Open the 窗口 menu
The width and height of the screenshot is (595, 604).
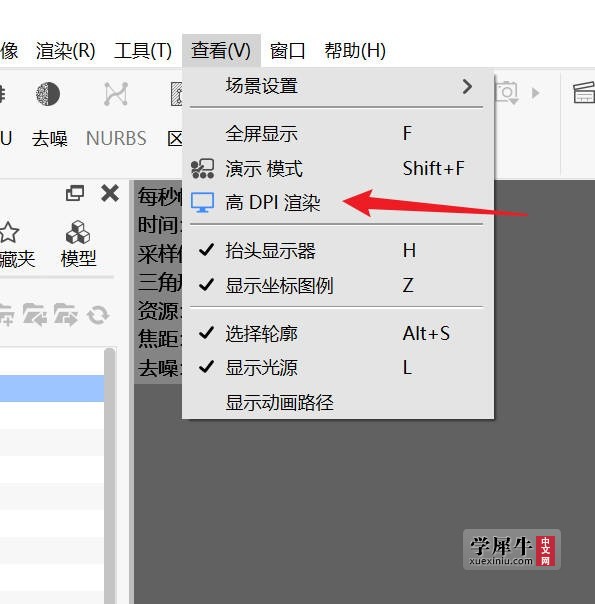tap(287, 50)
